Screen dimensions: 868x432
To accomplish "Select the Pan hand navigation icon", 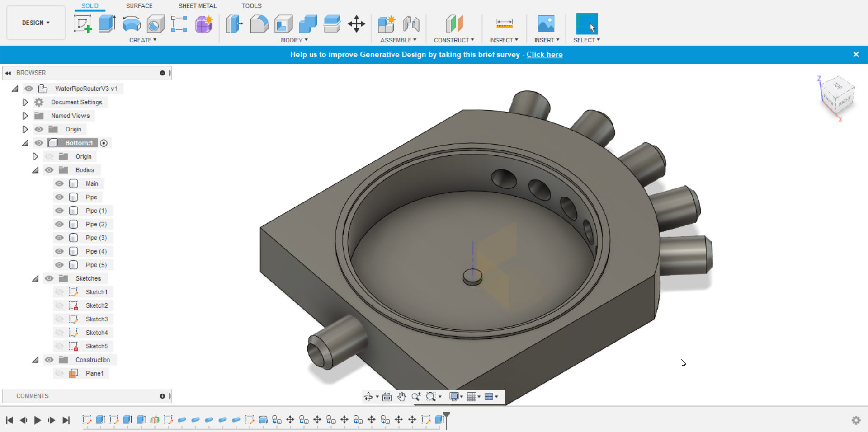I will tap(402, 397).
